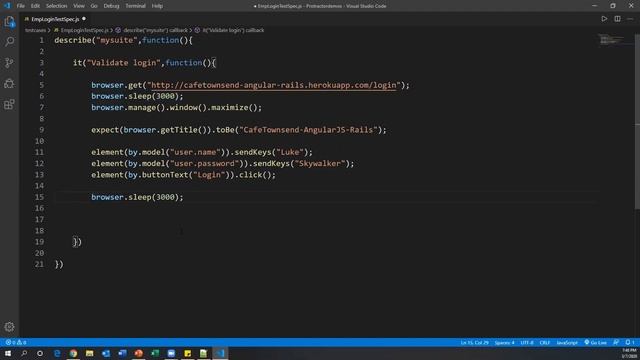This screenshot has width=640, height=360.
Task: Change end of line sequence CRLF
Action: [x=544, y=342]
